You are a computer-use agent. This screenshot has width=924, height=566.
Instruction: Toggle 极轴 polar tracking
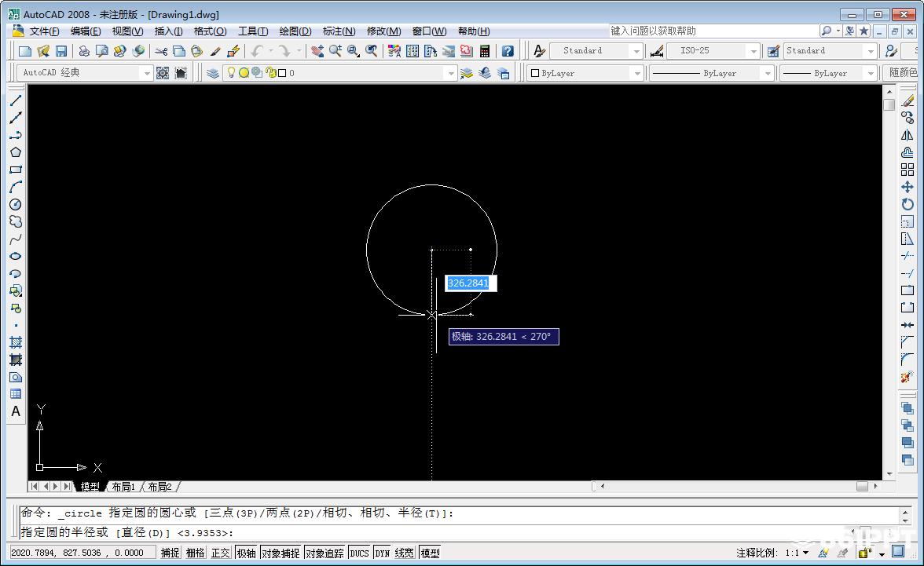pos(247,553)
